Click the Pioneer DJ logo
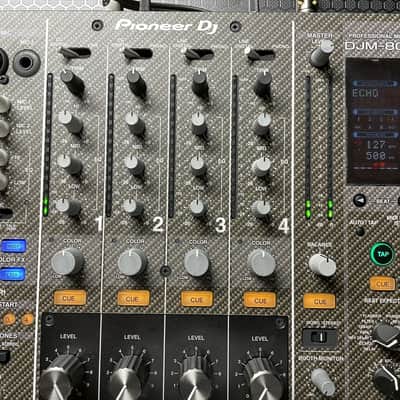This screenshot has width=400, height=400. (x=167, y=26)
